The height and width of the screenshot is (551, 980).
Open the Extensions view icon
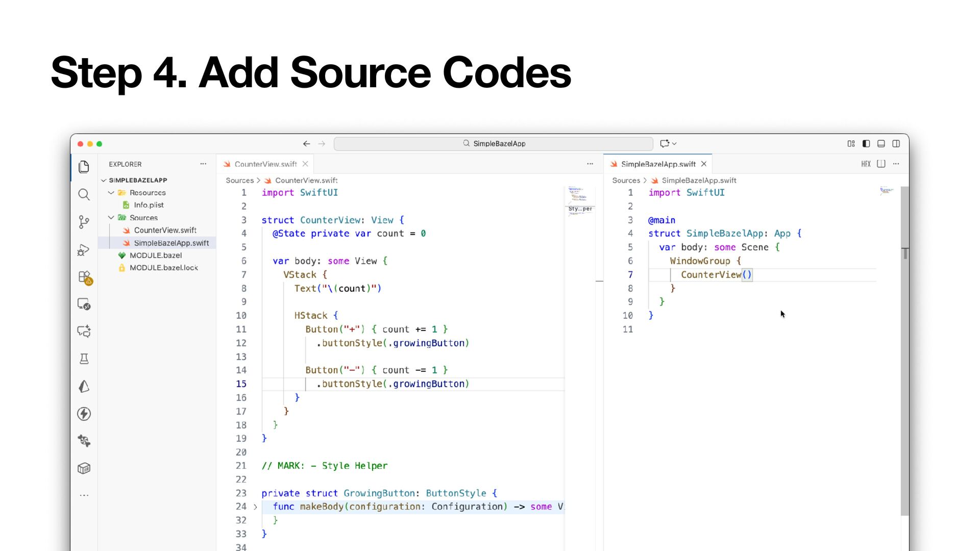pos(84,277)
